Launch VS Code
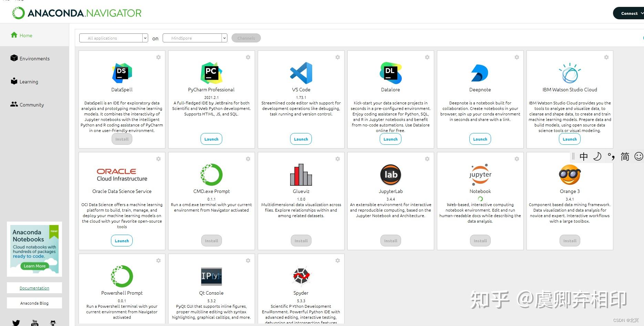 (x=301, y=139)
